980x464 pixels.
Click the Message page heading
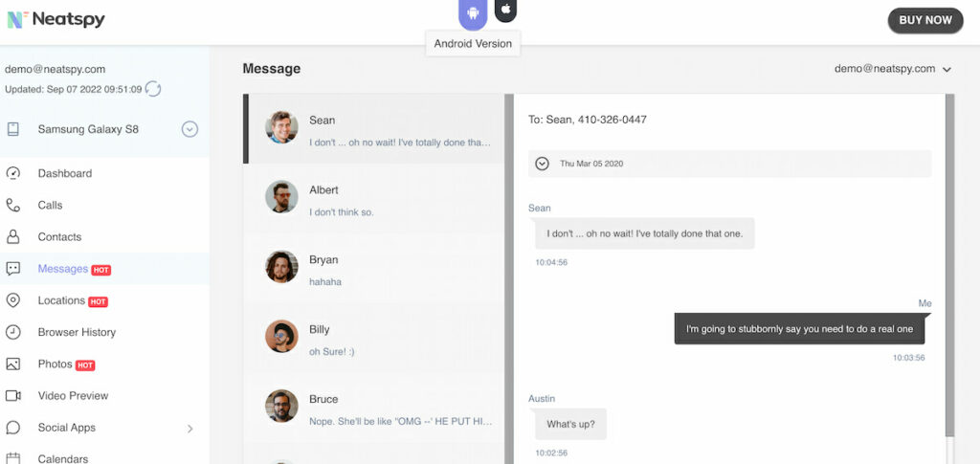click(x=271, y=69)
